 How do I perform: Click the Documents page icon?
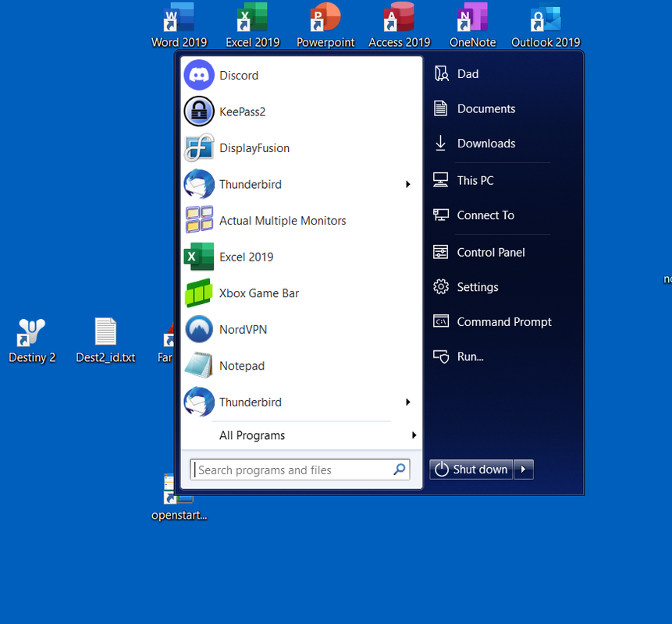coord(440,108)
